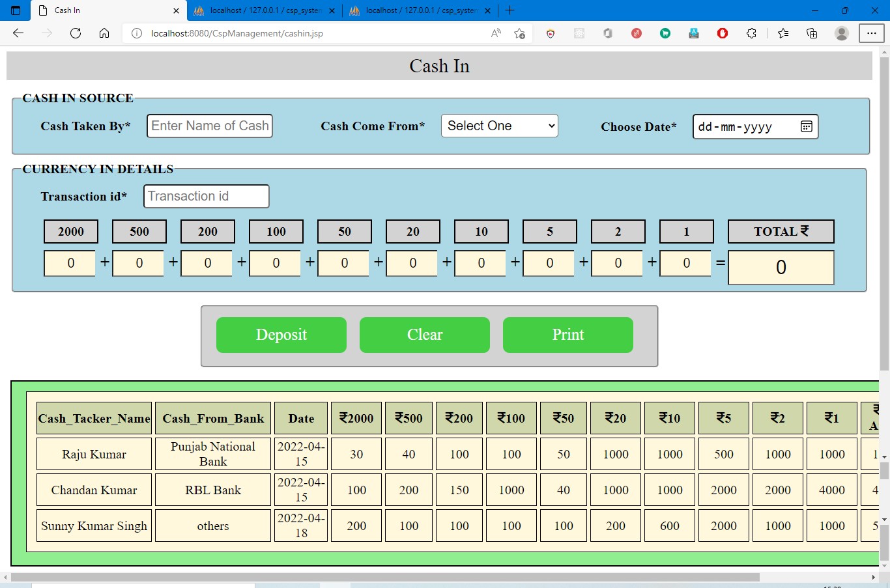Screen dimensions: 890x588
Task: Select the Sunny Kumar Singh cell
Action: tap(94, 525)
